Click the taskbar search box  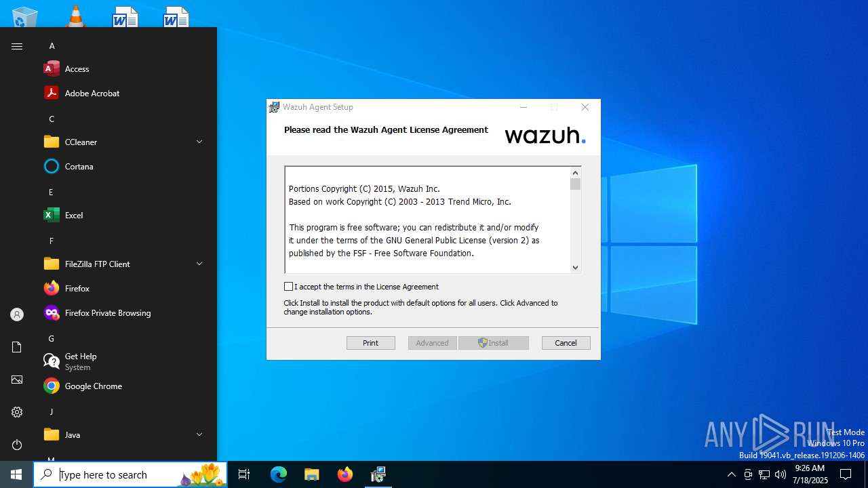(x=130, y=474)
